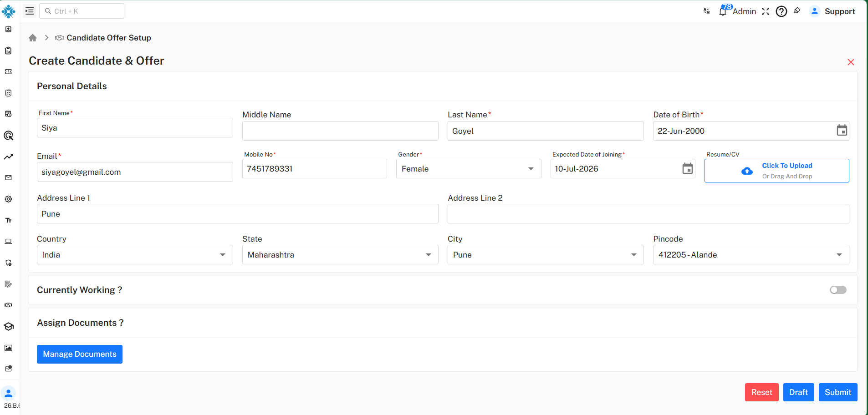Open the Country dropdown showing India
The height and width of the screenshot is (415, 868).
point(135,255)
